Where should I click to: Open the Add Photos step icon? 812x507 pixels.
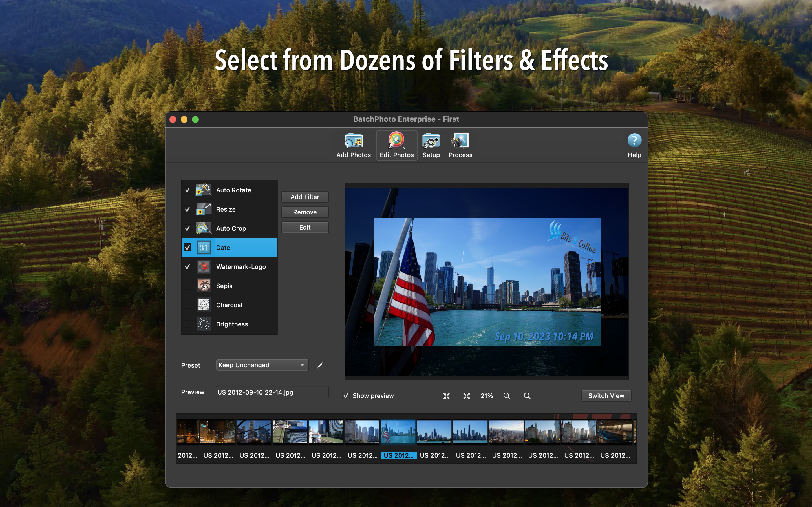pos(353,141)
